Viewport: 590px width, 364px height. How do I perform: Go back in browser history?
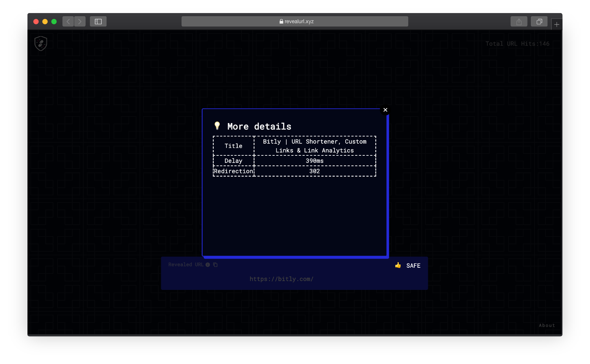pos(68,22)
